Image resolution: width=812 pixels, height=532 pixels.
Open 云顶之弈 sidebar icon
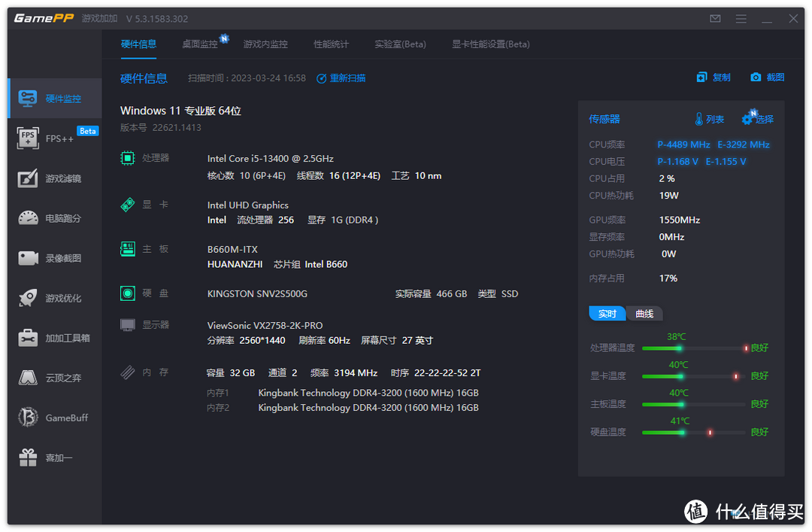pos(28,378)
